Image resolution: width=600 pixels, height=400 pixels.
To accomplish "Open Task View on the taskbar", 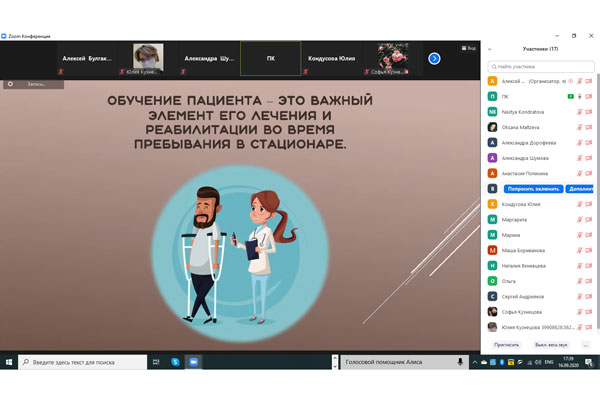I will click(x=156, y=362).
